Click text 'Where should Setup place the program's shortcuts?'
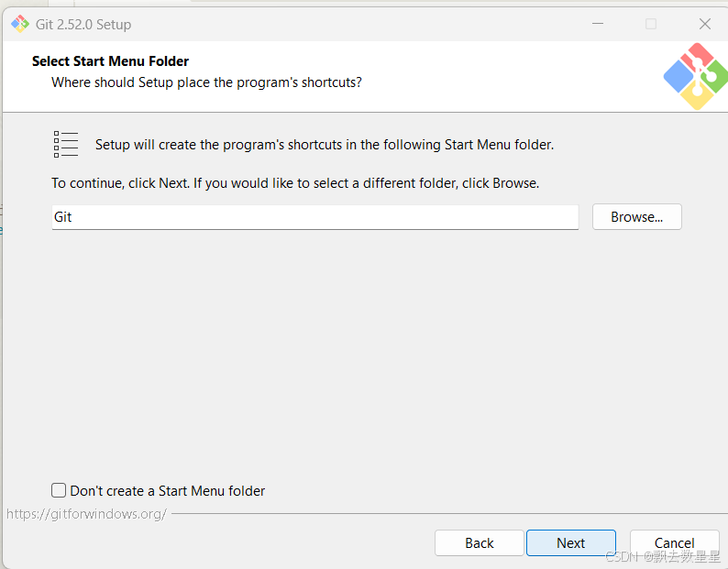This screenshot has width=728, height=569. tap(206, 82)
